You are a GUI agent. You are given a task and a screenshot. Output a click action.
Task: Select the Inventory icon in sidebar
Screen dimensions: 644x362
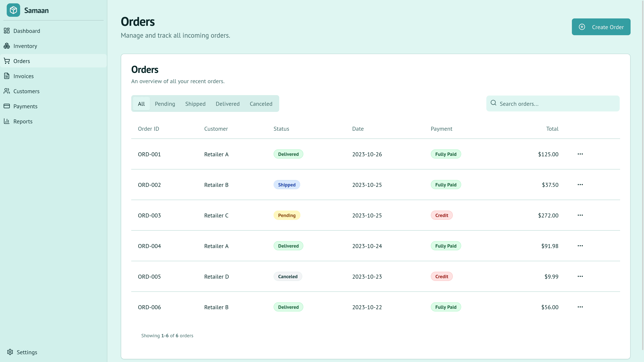click(x=7, y=46)
